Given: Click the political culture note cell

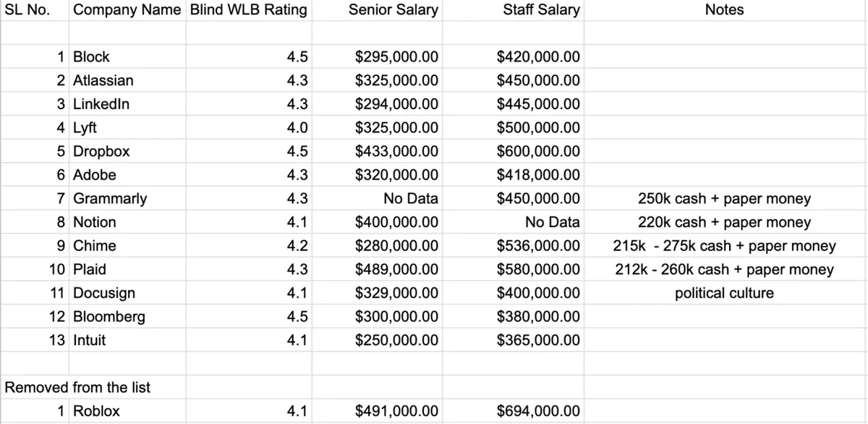Looking at the screenshot, I should pos(724,293).
